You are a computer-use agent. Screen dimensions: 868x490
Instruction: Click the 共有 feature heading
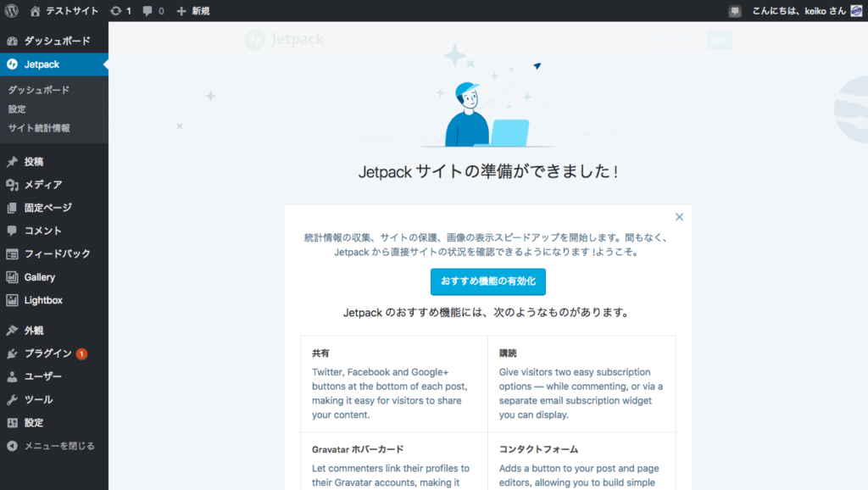(320, 354)
